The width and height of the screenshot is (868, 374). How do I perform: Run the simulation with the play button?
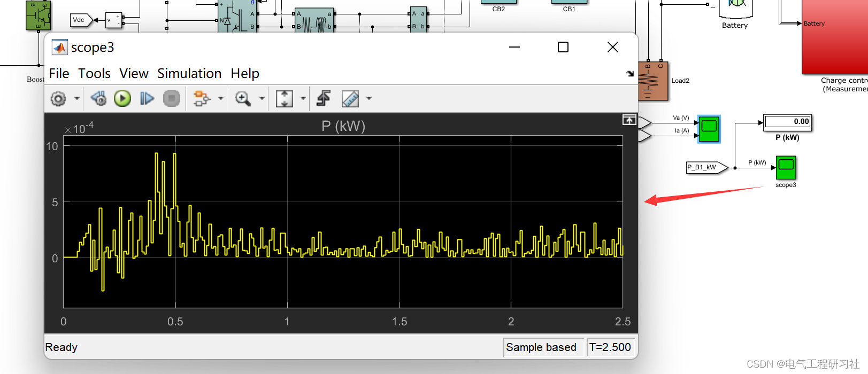[x=122, y=98]
